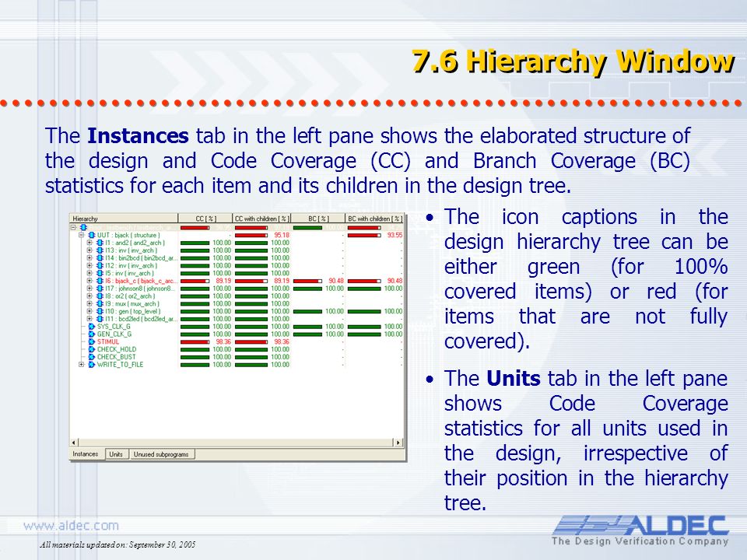Image resolution: width=747 pixels, height=560 pixels.
Task: Click the horizontal scrollbar left arrow
Action: click(74, 443)
